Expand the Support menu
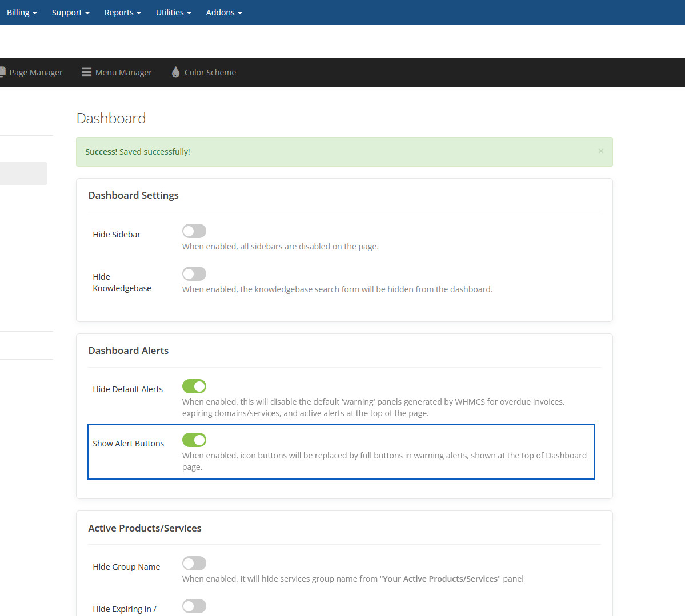 [x=70, y=13]
